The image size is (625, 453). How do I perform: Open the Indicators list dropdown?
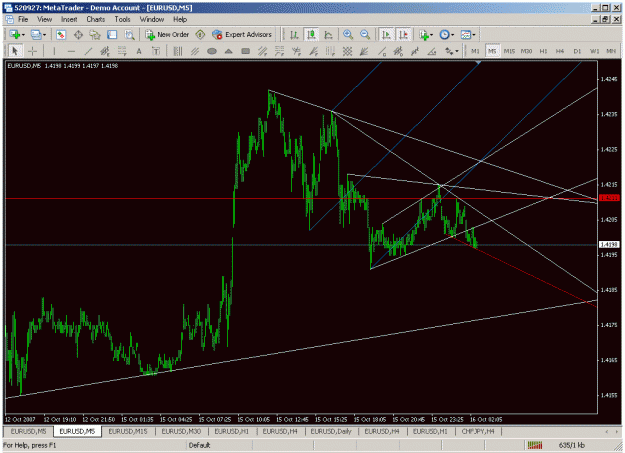tap(426, 35)
